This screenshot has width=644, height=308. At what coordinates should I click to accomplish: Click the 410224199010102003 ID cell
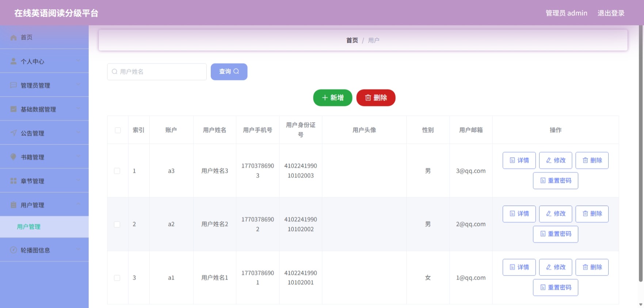pos(301,171)
